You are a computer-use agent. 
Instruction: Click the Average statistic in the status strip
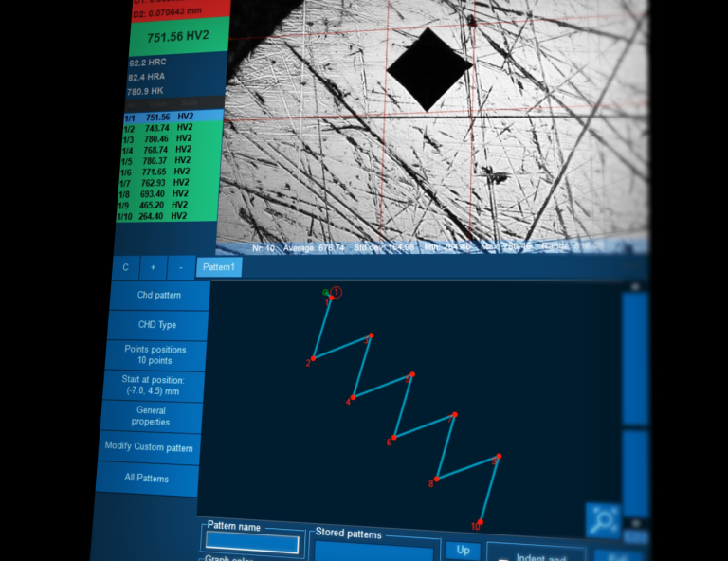[314, 248]
